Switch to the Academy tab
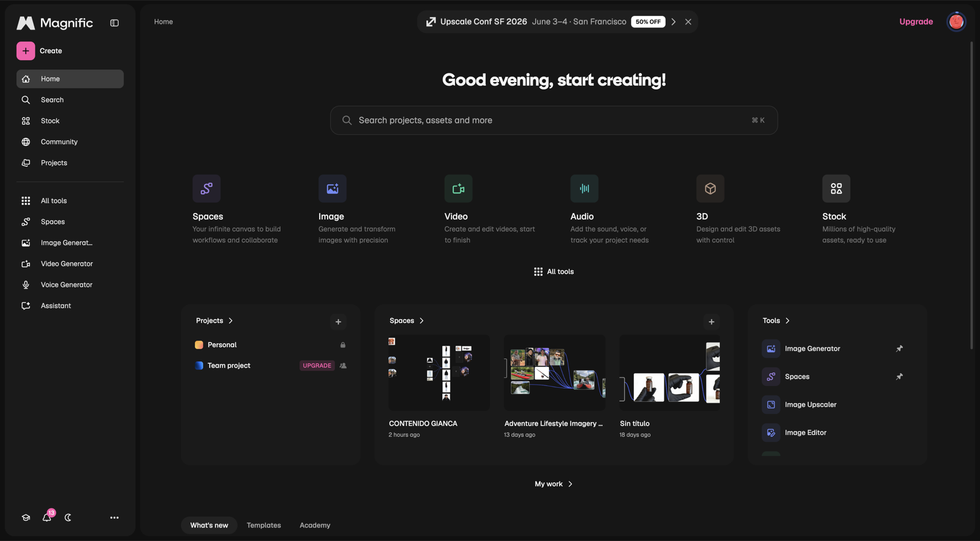The height and width of the screenshot is (541, 980). pyautogui.click(x=315, y=526)
